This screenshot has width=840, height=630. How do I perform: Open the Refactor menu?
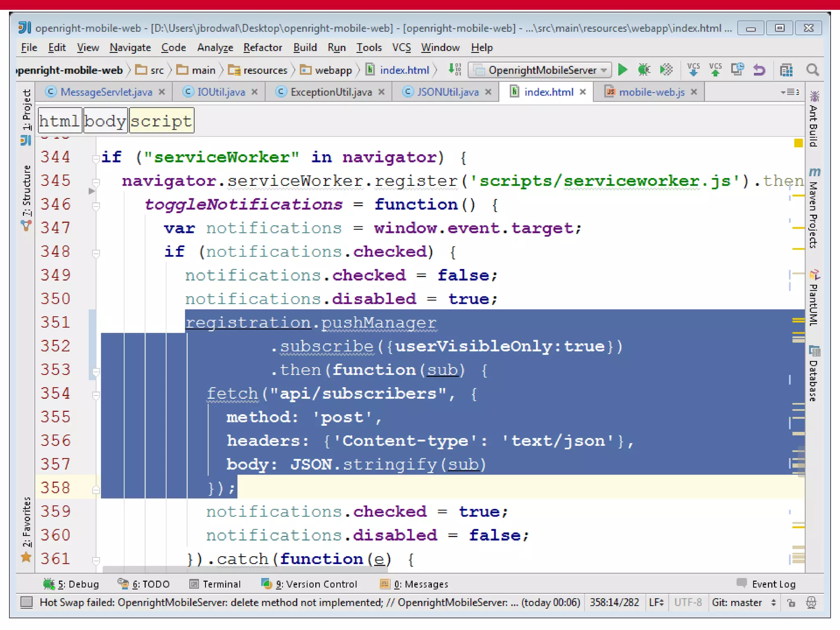tap(262, 48)
